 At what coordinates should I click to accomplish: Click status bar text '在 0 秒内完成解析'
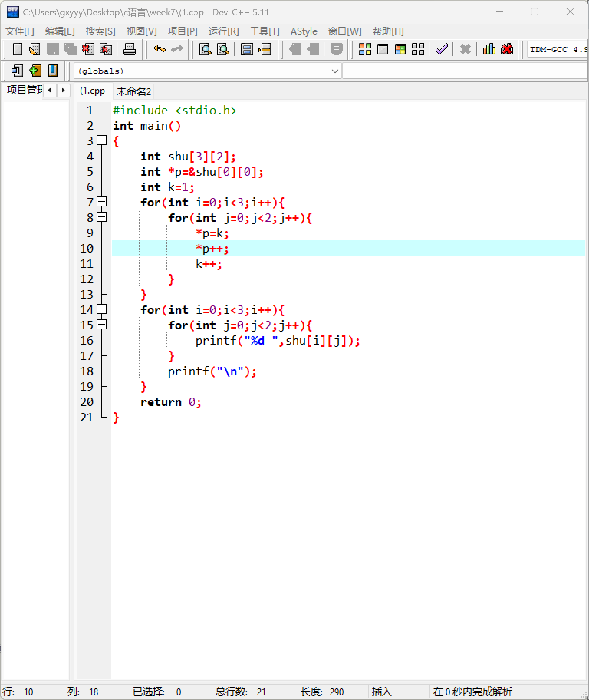click(472, 692)
